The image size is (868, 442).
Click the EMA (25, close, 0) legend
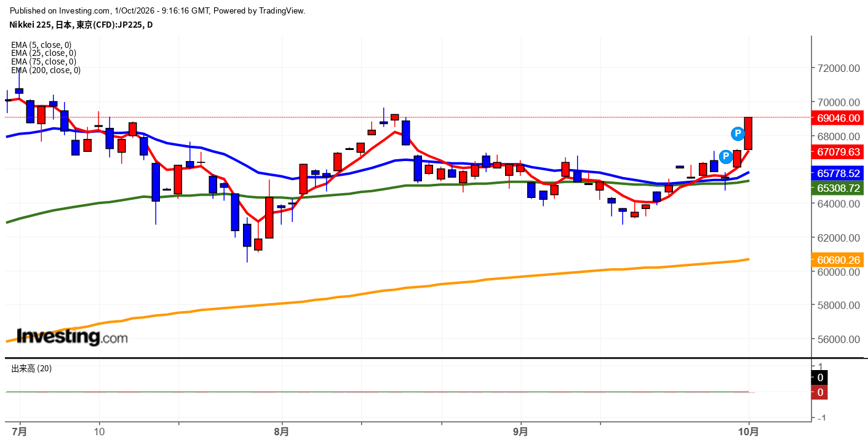point(44,53)
